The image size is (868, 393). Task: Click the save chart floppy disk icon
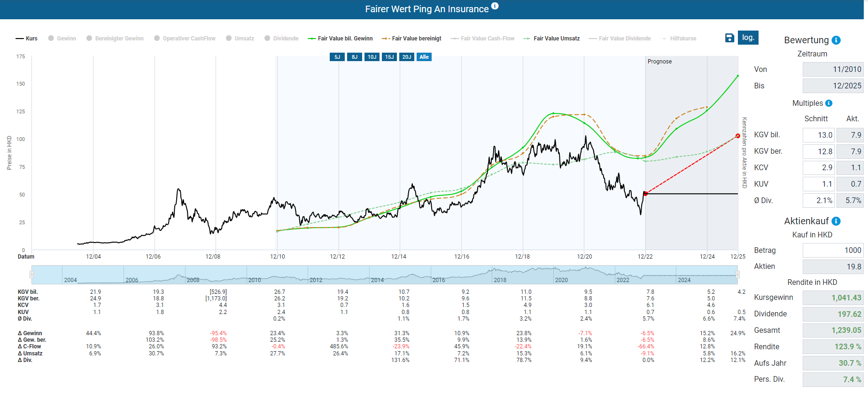(729, 38)
